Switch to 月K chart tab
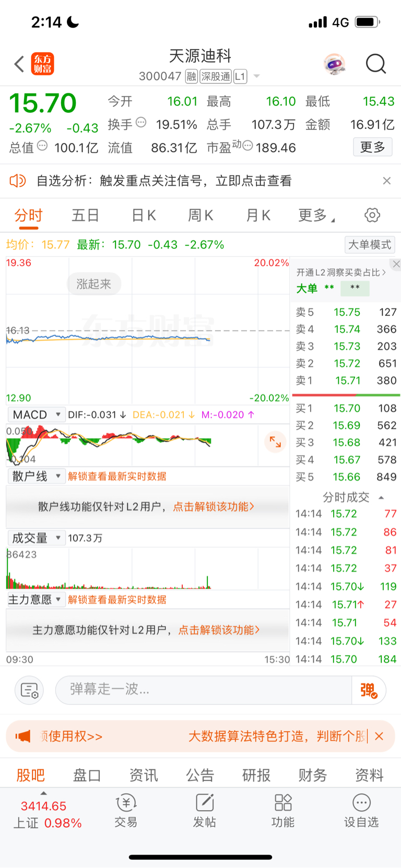 (x=258, y=215)
